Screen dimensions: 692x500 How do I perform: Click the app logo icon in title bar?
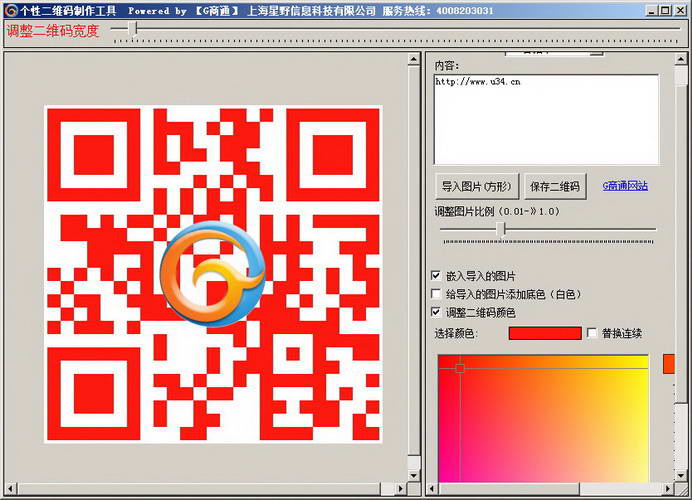click(x=11, y=10)
